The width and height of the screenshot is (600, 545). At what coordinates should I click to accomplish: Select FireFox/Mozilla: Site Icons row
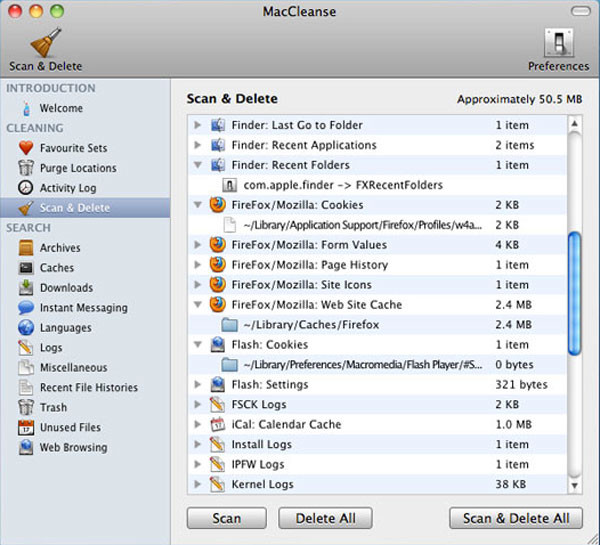[377, 285]
